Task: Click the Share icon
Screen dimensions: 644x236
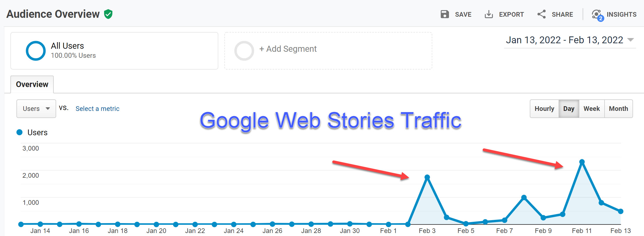Action: pos(541,14)
